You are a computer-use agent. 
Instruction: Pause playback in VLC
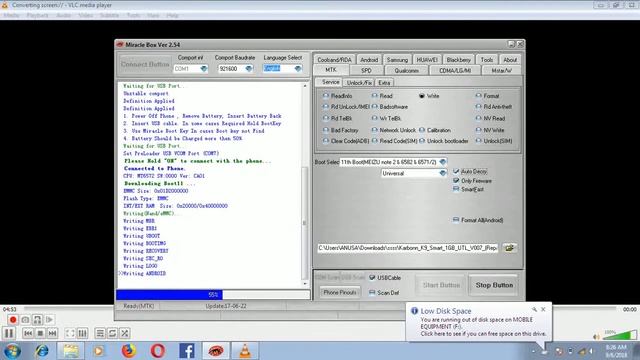click(9, 333)
